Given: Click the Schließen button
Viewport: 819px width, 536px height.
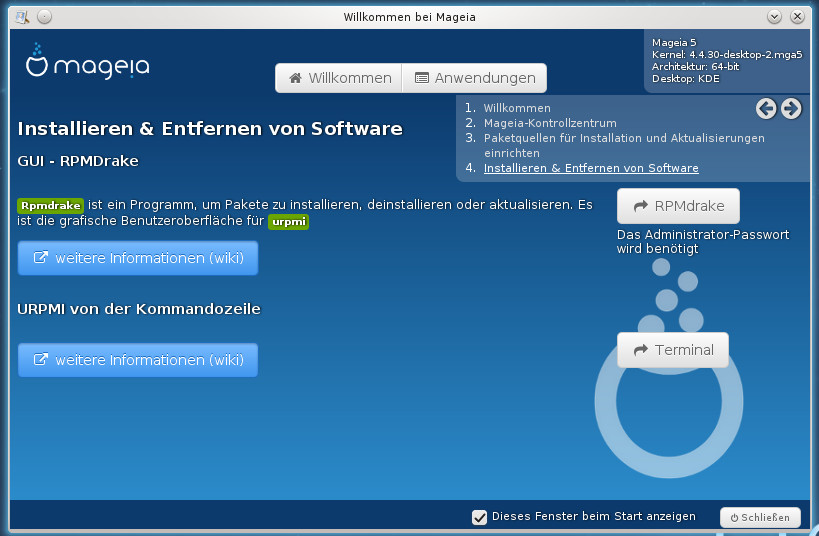Looking at the screenshot, I should click(x=760, y=517).
